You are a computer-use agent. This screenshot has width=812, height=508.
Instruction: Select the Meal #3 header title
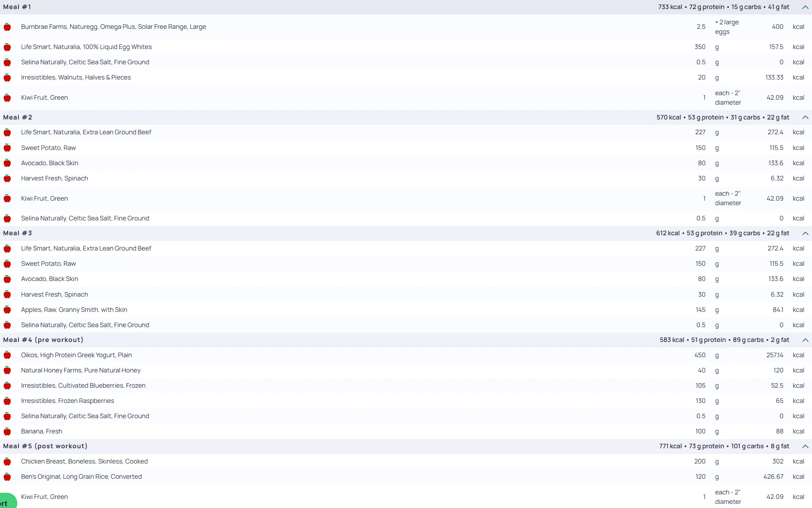[x=17, y=233]
